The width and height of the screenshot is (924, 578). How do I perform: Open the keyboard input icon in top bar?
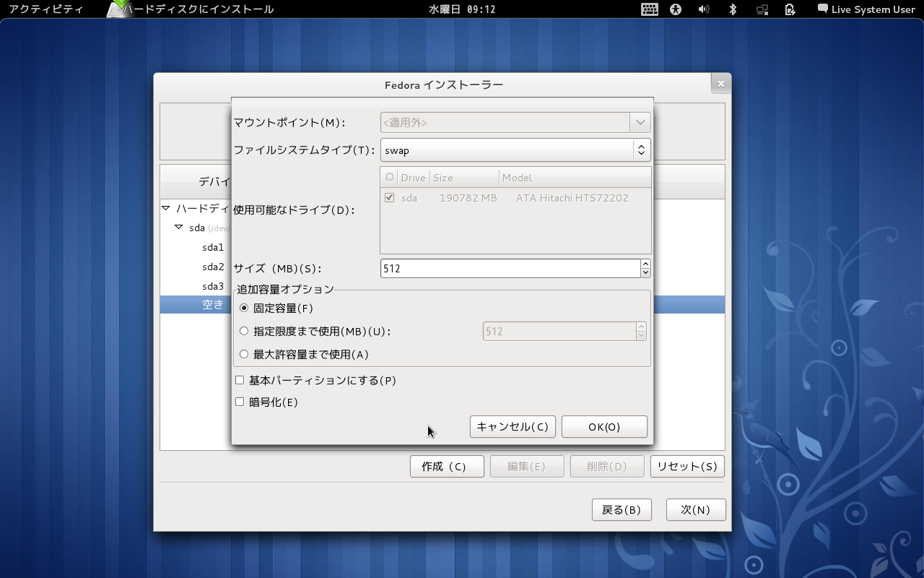point(649,9)
